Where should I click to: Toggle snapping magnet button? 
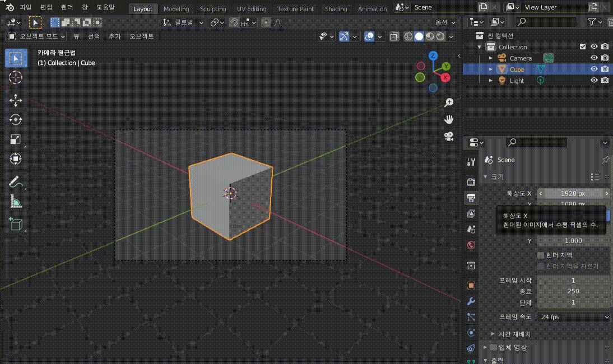coord(234,22)
